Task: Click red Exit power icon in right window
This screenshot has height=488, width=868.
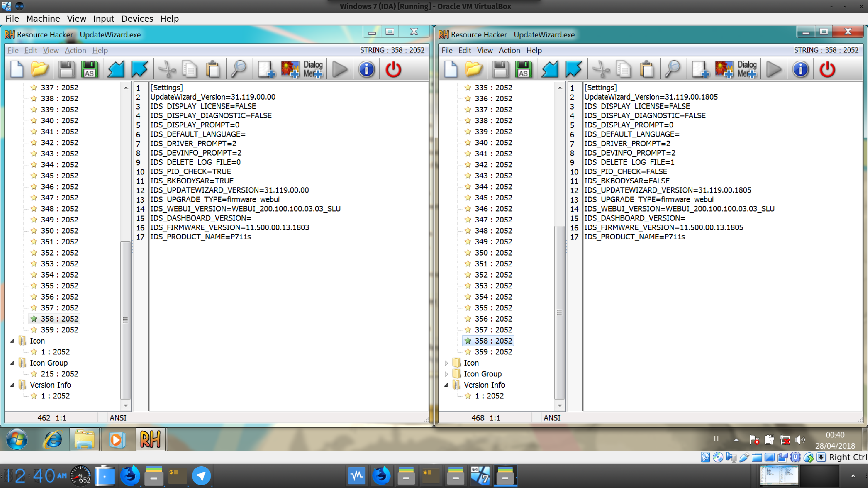Action: click(827, 69)
